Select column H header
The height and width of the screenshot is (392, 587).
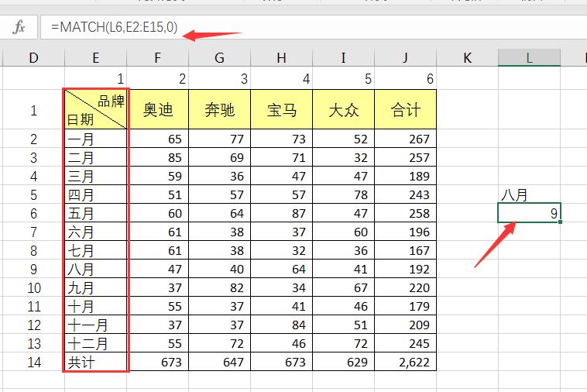pyautogui.click(x=282, y=58)
